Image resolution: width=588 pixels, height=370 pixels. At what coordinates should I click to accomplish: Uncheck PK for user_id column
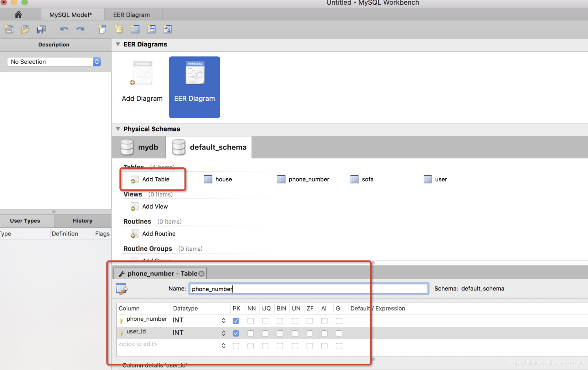(x=236, y=333)
